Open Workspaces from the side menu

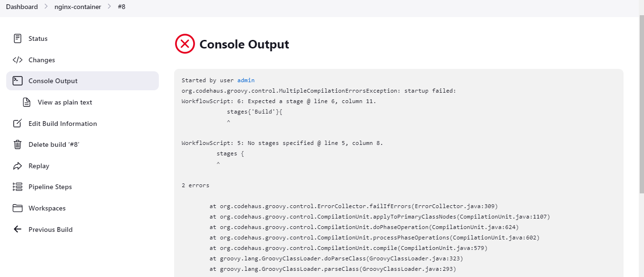(47, 208)
